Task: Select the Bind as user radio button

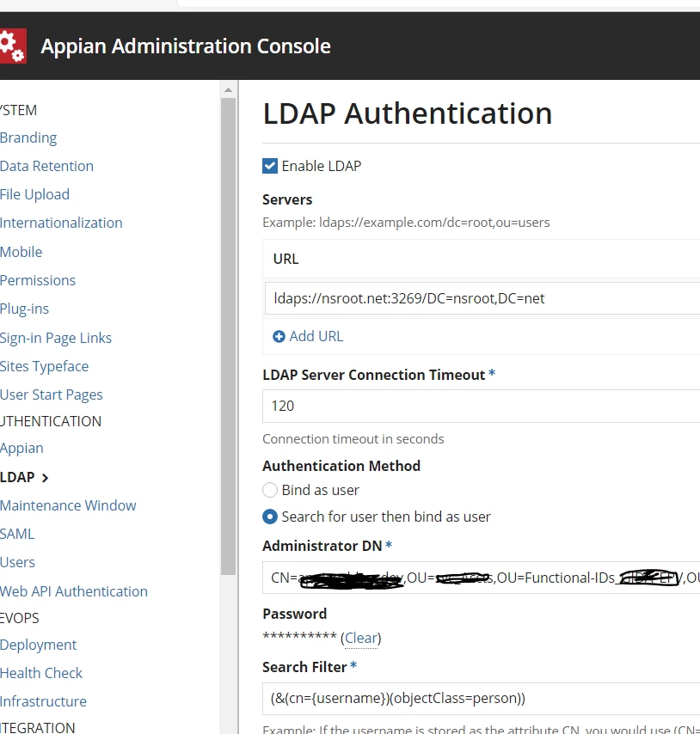Action: pos(270,490)
